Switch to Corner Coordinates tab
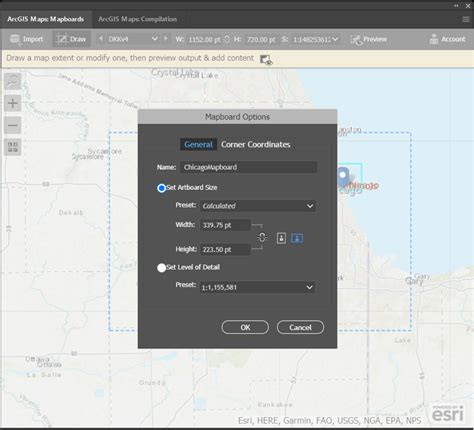 [255, 144]
